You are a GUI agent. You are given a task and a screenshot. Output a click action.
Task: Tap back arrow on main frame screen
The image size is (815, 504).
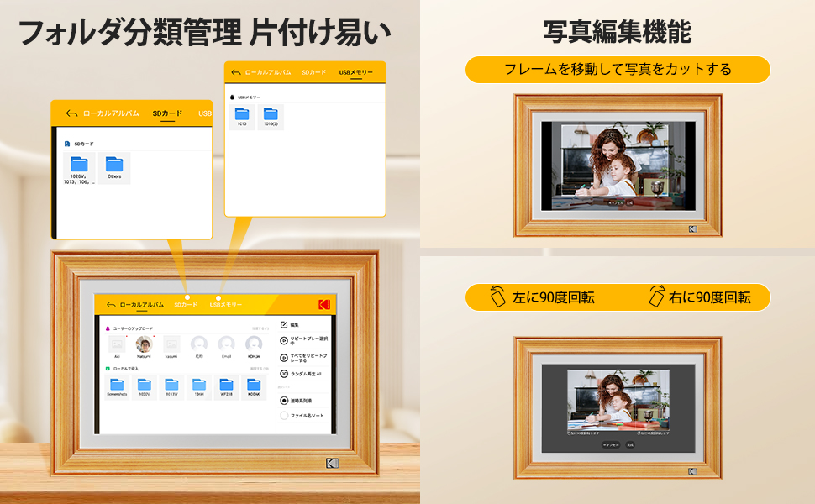[111, 305]
